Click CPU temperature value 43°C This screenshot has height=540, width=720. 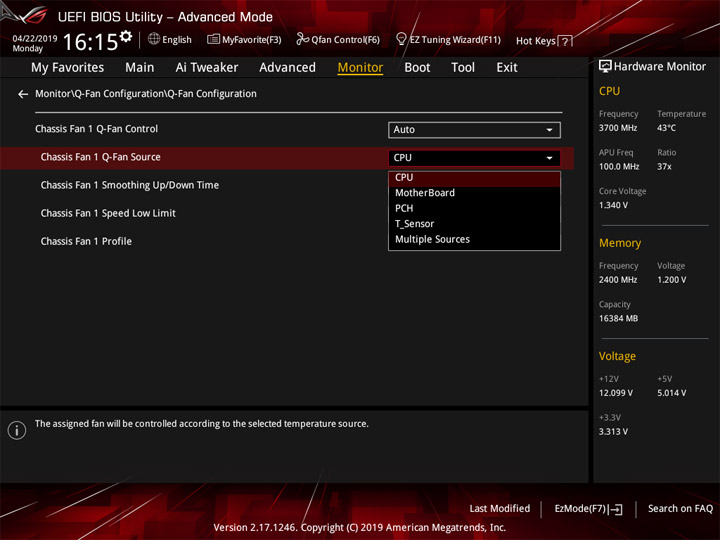tap(666, 128)
